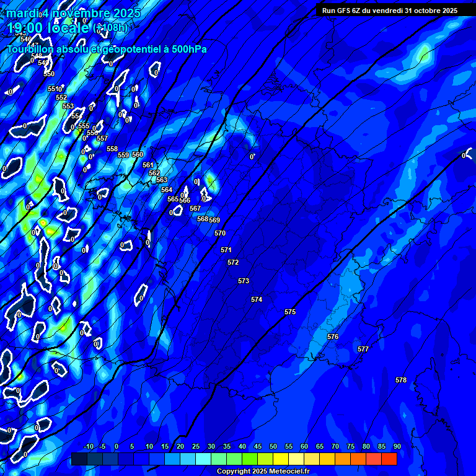Click the 570 geopotential contour label
Image resolution: width=476 pixels, height=476 pixels.
point(220,234)
